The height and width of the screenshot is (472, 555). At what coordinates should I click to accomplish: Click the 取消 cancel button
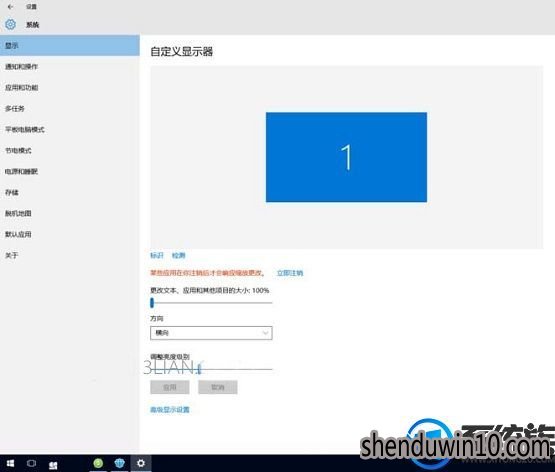218,387
